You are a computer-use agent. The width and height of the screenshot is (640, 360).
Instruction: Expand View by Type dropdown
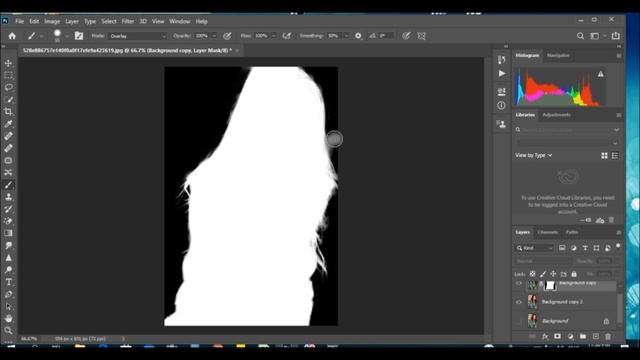[x=533, y=155]
